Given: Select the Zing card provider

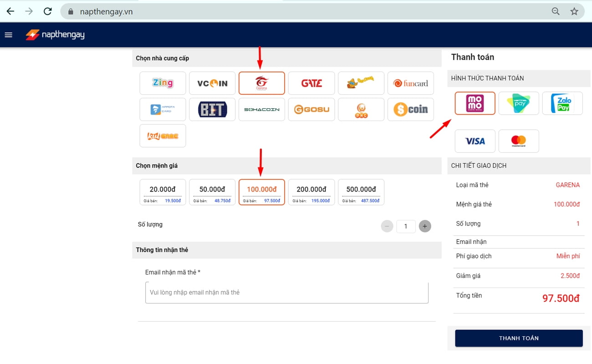Looking at the screenshot, I should 163,83.
